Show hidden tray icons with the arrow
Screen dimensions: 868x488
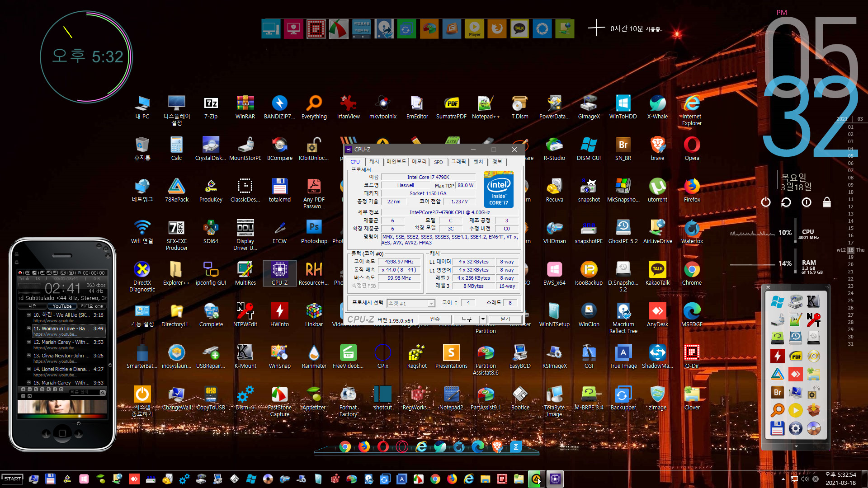click(783, 479)
